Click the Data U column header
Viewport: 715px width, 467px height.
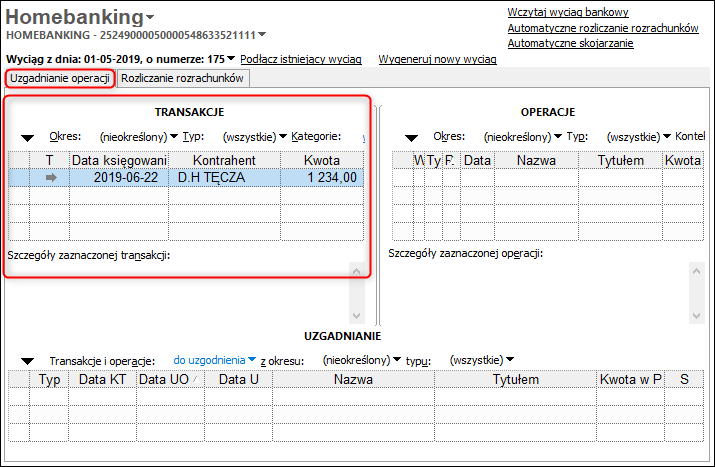coord(238,379)
